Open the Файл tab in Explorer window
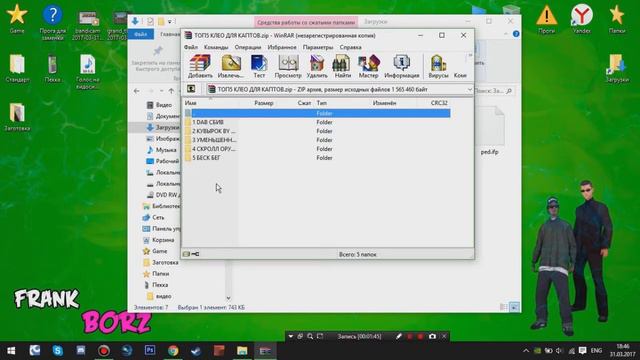The image size is (640, 360). click(x=141, y=34)
